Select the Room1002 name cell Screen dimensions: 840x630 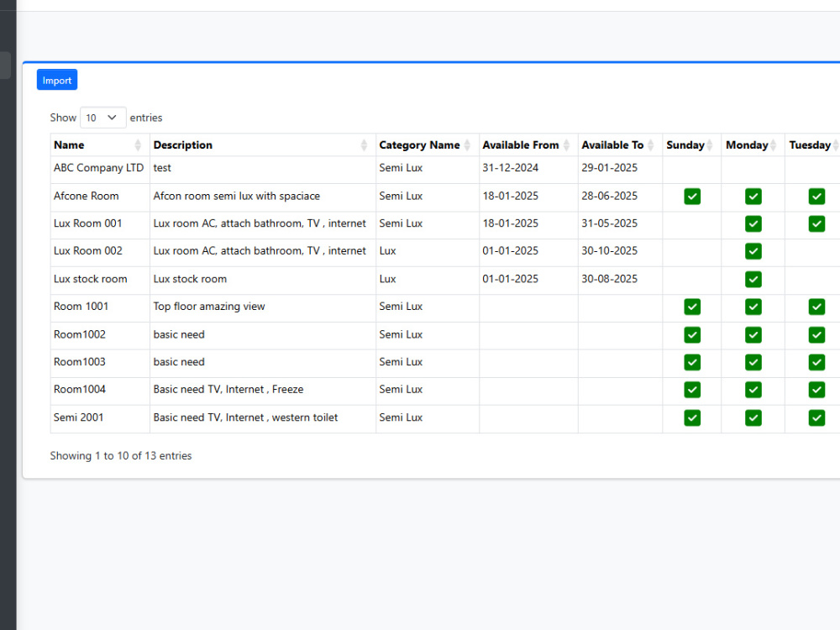pos(100,335)
